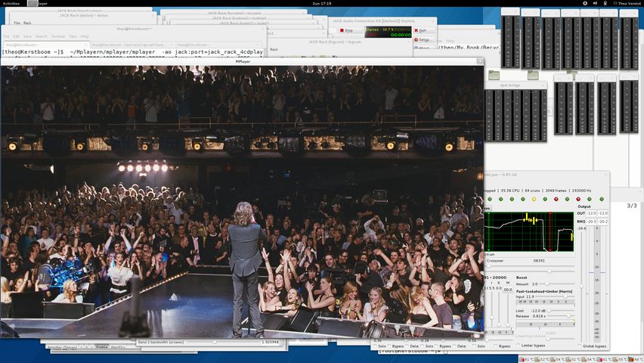This screenshot has width=644, height=363.
Task: Open the terminal Tabs menu
Action: [x=73, y=36]
